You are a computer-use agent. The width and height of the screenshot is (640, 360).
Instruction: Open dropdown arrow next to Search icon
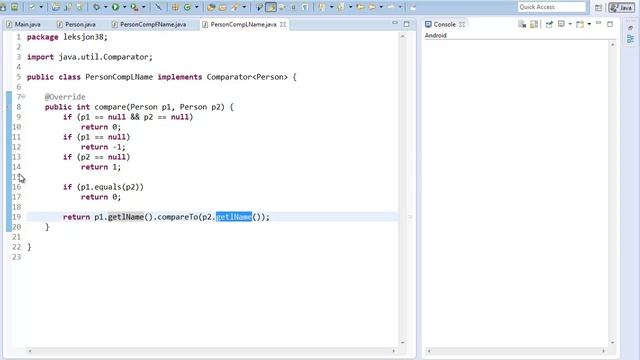(x=244, y=7)
